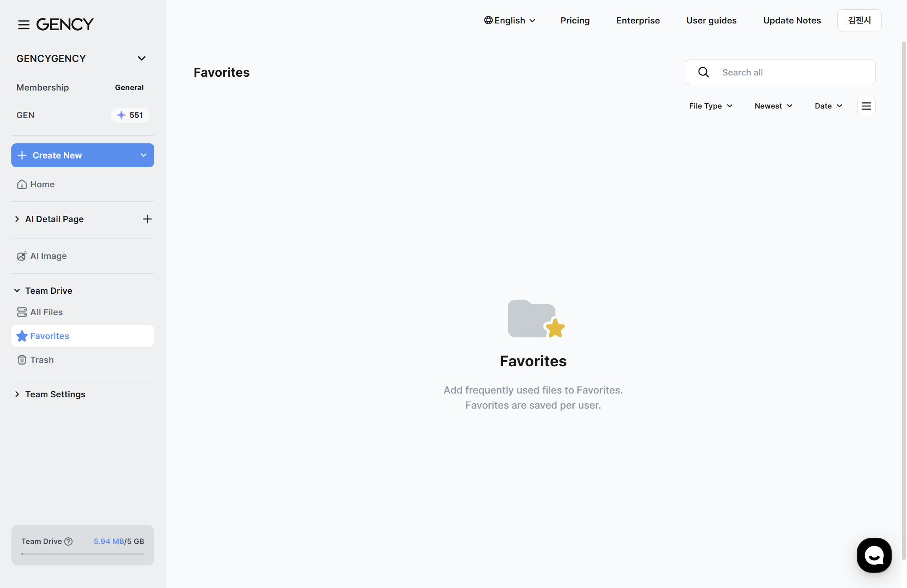Viewport: 907px width, 588px height.
Task: Select Favorites in the sidebar
Action: point(83,336)
